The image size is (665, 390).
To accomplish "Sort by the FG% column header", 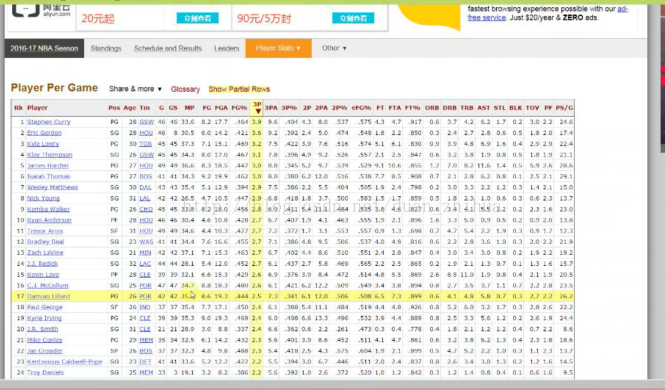I will pyautogui.click(x=239, y=108).
